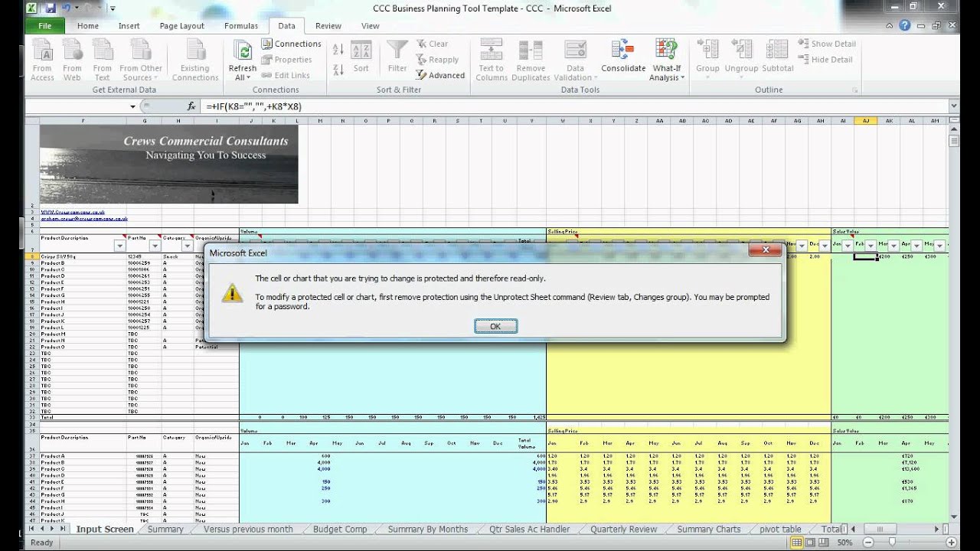Open Connections in Connections group
980x551 pixels.
pos(291,44)
